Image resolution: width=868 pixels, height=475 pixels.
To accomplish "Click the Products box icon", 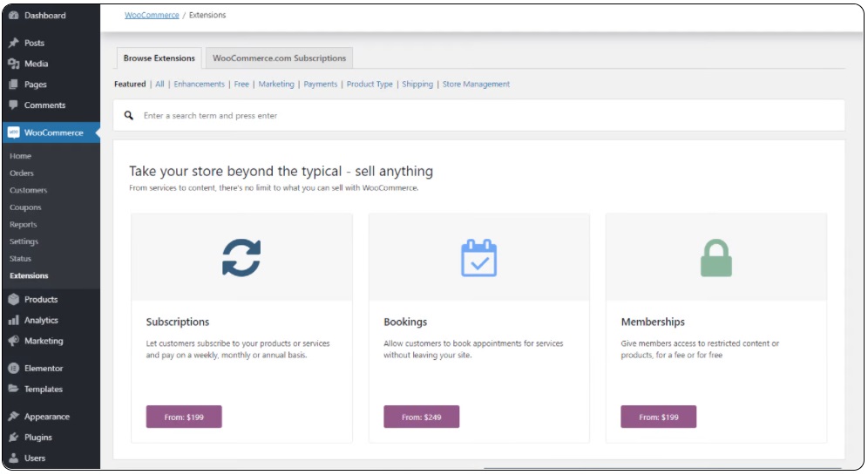I will tap(14, 300).
